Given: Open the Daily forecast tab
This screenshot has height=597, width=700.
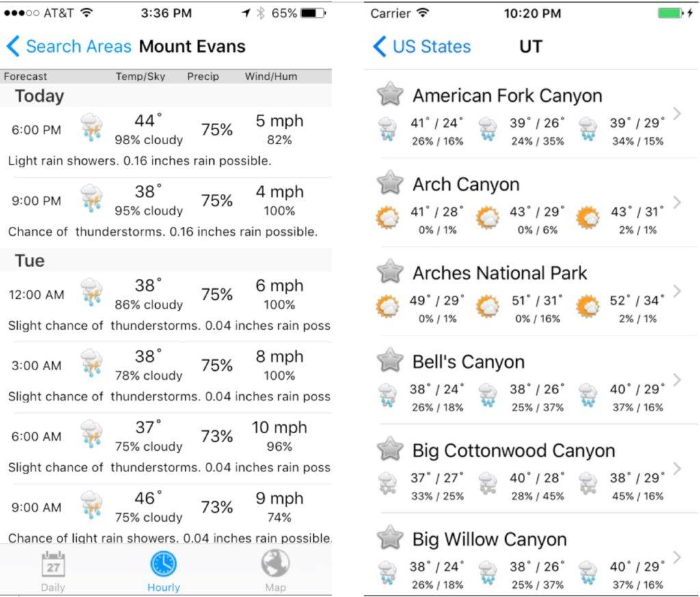Looking at the screenshot, I should [x=53, y=571].
